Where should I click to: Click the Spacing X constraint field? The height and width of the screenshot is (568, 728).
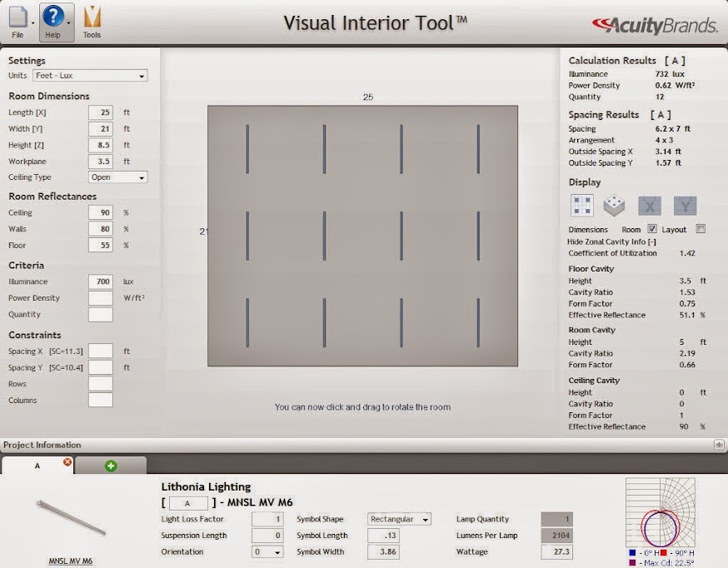[x=101, y=351]
